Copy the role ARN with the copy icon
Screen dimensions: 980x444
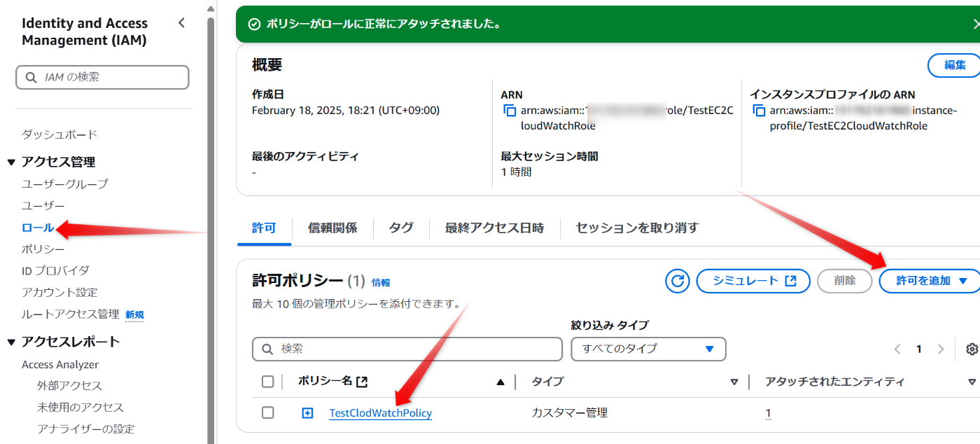click(x=510, y=111)
